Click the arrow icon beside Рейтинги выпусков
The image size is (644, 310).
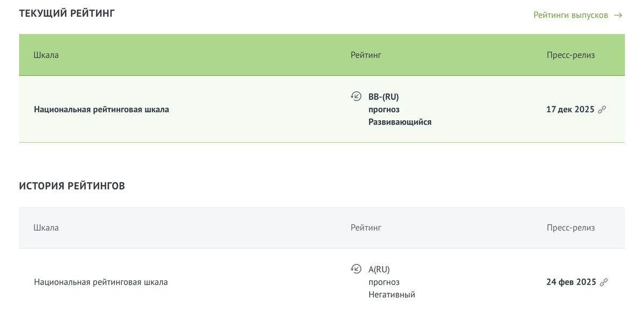point(618,15)
